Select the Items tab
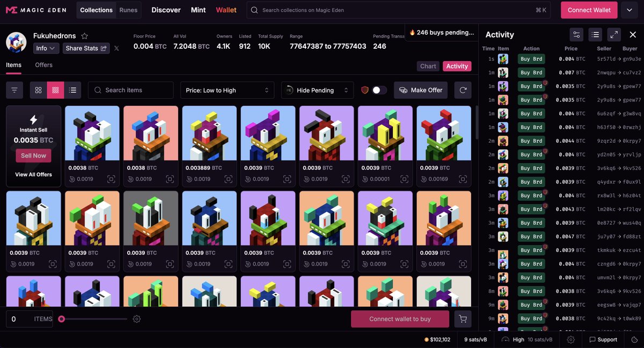The height and width of the screenshot is (348, 644). click(x=14, y=65)
